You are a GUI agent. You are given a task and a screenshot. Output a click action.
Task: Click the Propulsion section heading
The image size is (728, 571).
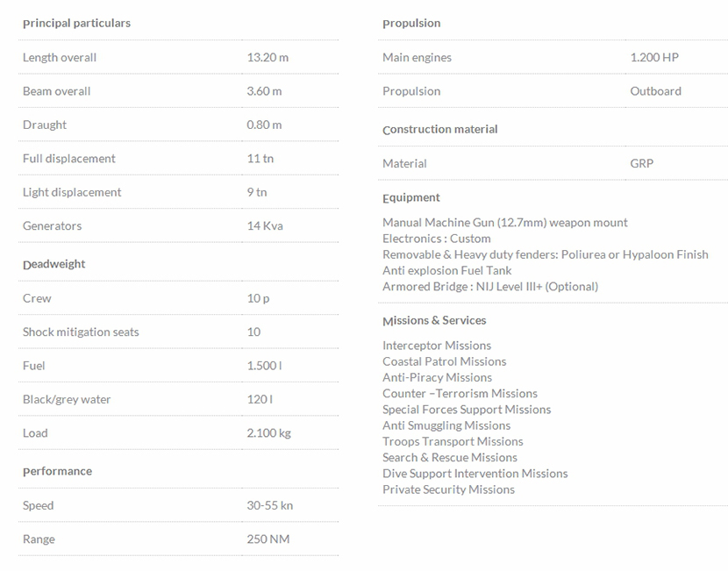coord(411,23)
